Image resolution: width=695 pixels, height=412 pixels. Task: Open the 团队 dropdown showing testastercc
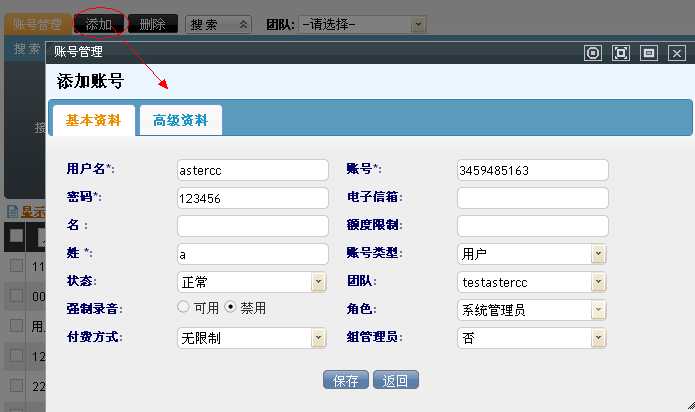532,282
